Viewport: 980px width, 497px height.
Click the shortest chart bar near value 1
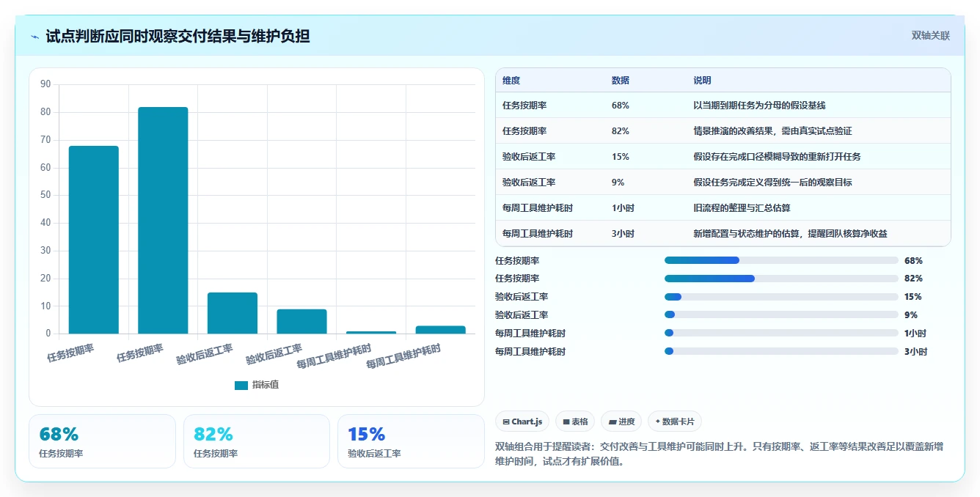[x=371, y=332]
